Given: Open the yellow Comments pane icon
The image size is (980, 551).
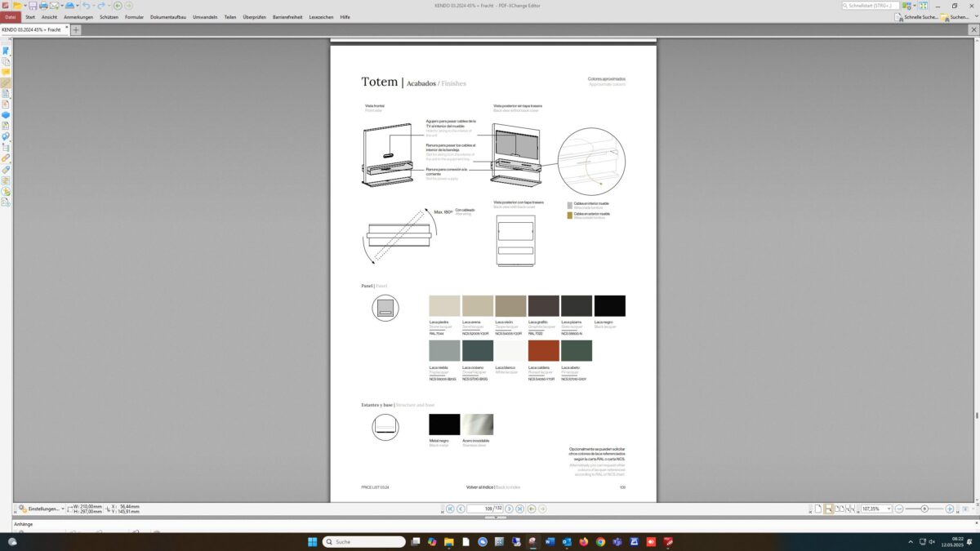Looking at the screenshot, I should (x=6, y=72).
